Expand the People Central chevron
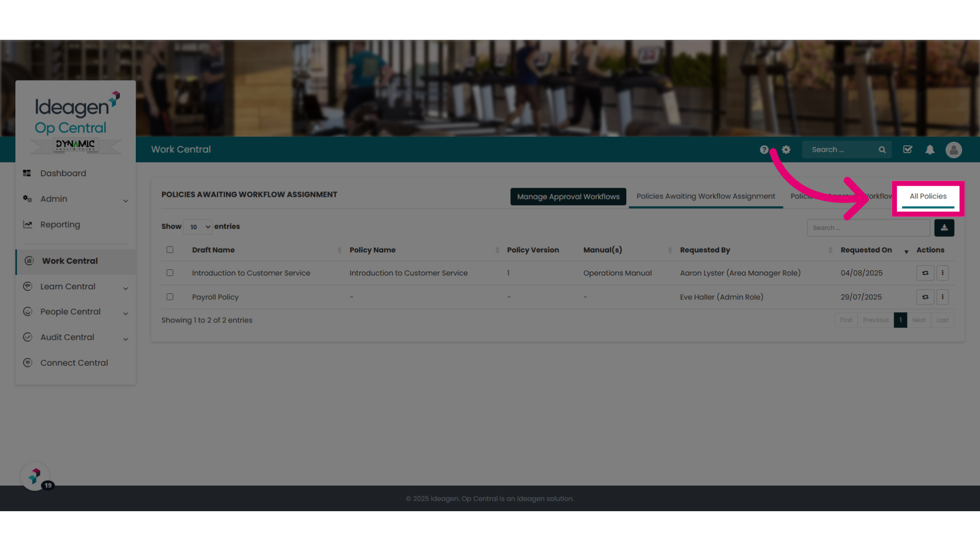The height and width of the screenshot is (551, 980). point(126,313)
